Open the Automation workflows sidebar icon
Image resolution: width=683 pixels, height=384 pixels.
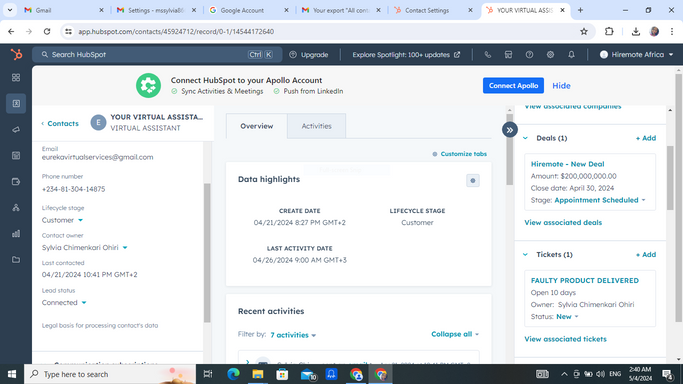(x=16, y=208)
